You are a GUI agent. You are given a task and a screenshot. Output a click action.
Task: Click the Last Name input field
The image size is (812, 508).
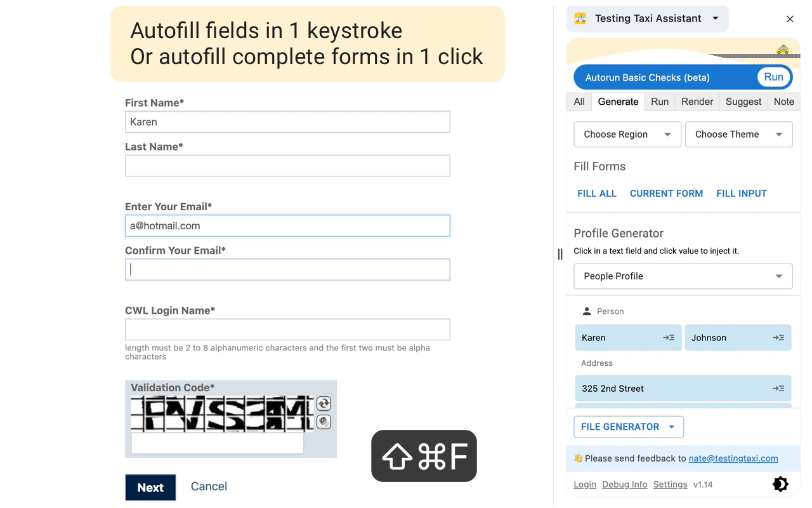(x=287, y=166)
